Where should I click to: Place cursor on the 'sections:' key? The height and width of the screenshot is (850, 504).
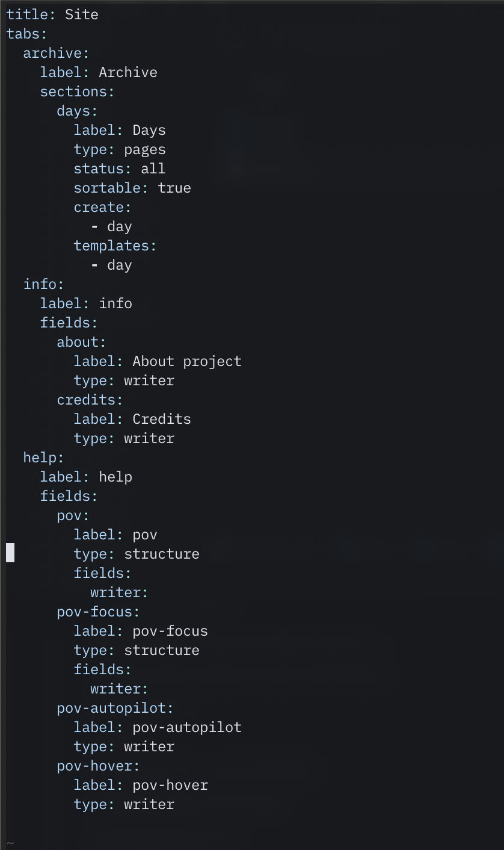coord(77,92)
